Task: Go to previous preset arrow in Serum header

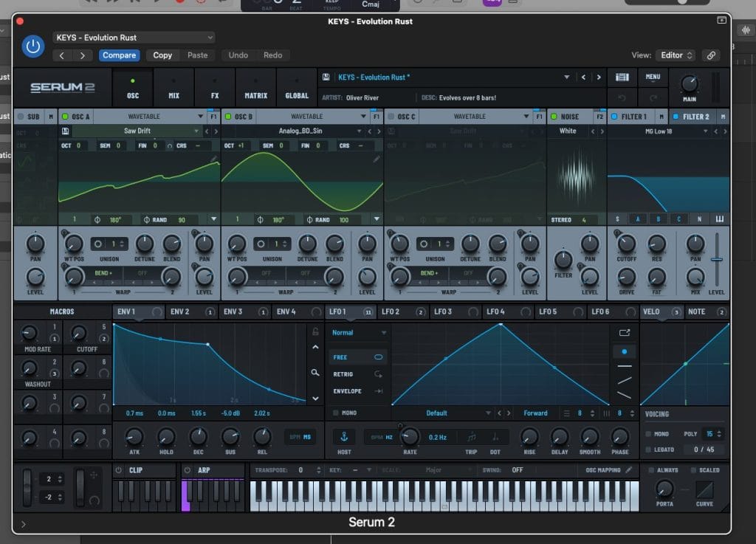Action: point(583,77)
